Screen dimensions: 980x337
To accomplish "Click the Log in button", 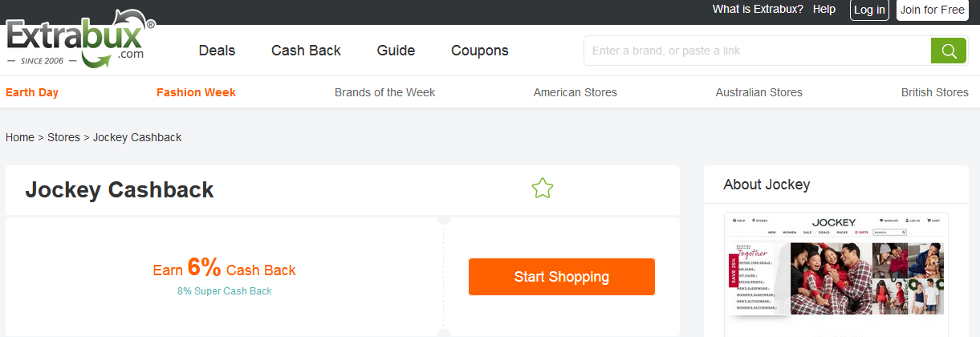I will click(869, 10).
